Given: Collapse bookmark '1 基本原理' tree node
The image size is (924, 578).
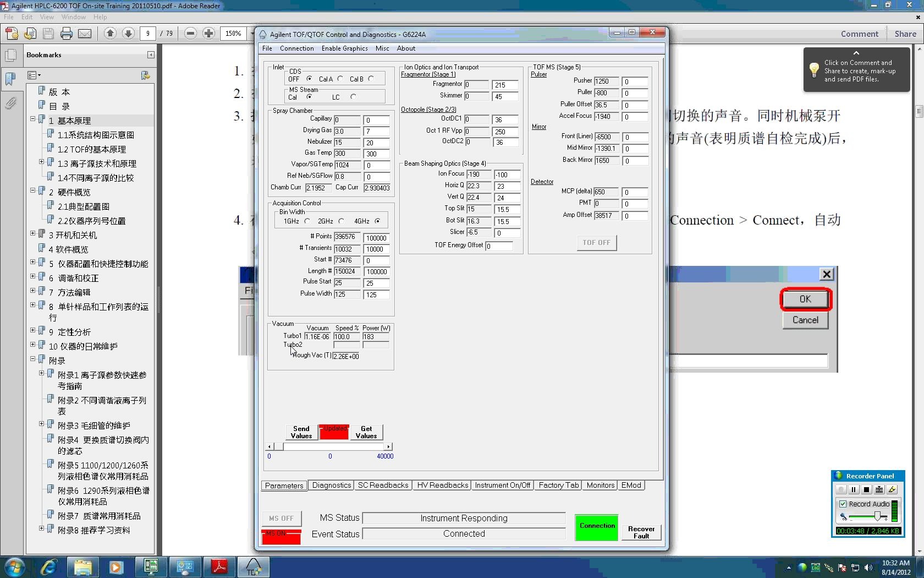Looking at the screenshot, I should tap(32, 119).
